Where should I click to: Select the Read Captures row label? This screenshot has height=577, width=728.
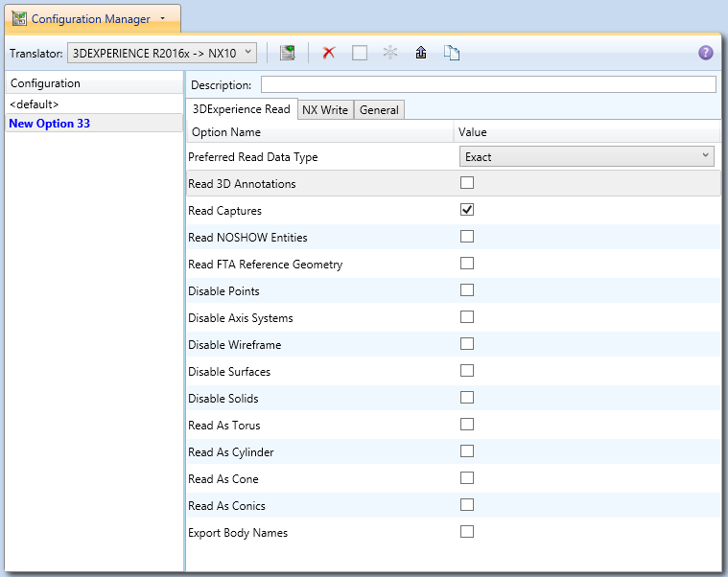224,211
